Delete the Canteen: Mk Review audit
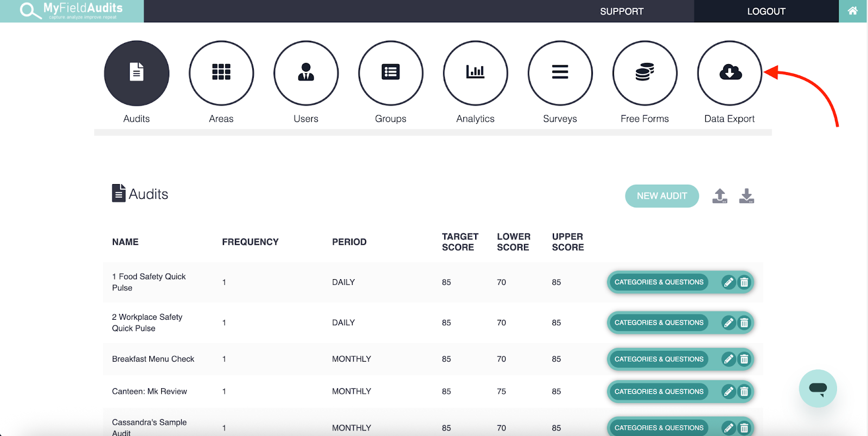 click(744, 391)
